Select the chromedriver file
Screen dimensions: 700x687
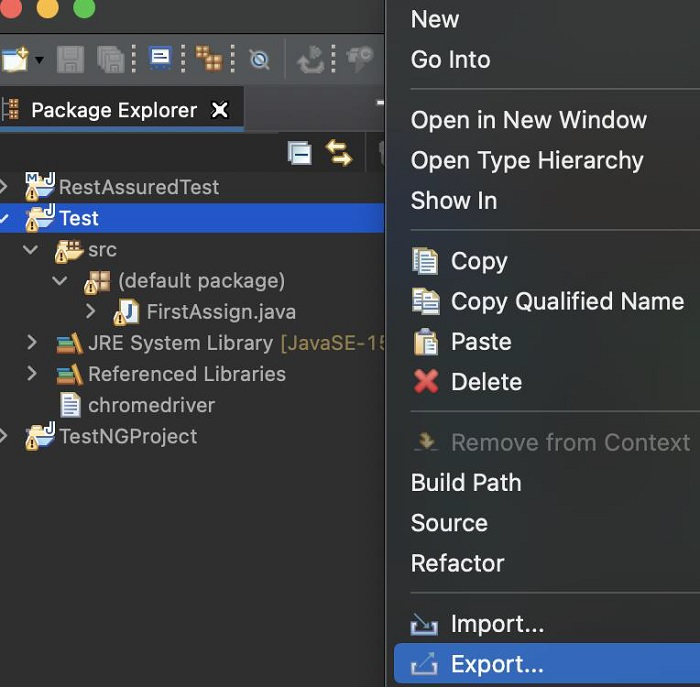click(x=150, y=405)
